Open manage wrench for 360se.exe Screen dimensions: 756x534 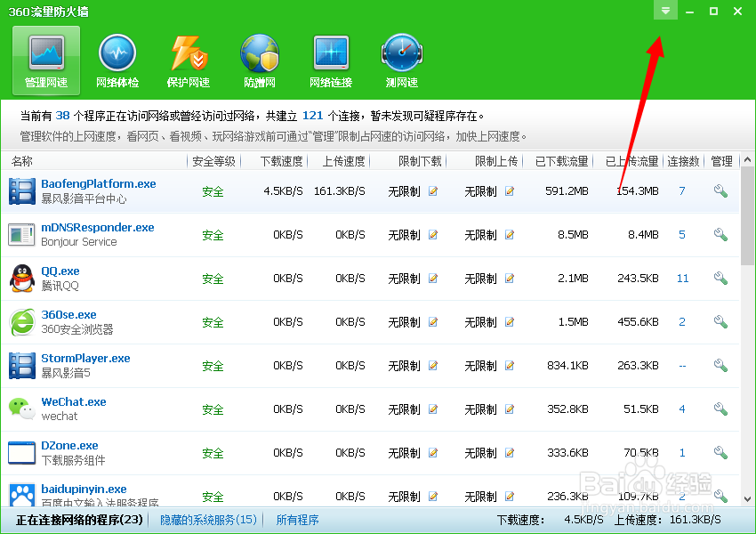click(x=720, y=321)
